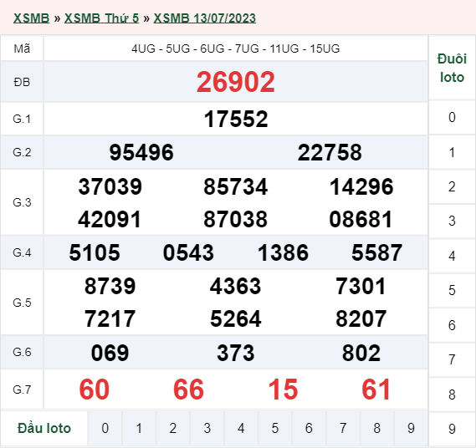Open the XSMB breadcrumb link

click(x=31, y=18)
